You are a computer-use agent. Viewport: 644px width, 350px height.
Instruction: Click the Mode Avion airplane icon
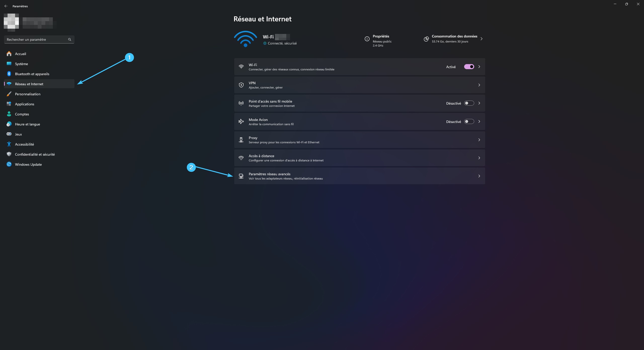click(241, 121)
